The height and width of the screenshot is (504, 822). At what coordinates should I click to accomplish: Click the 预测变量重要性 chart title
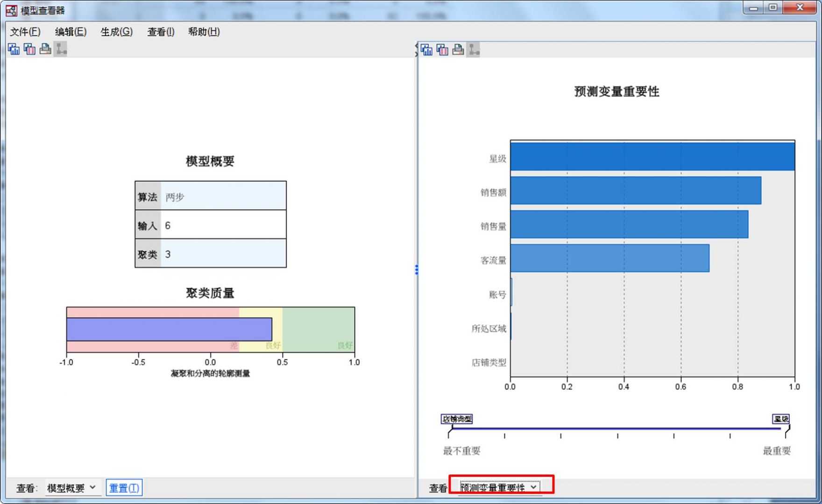[616, 91]
